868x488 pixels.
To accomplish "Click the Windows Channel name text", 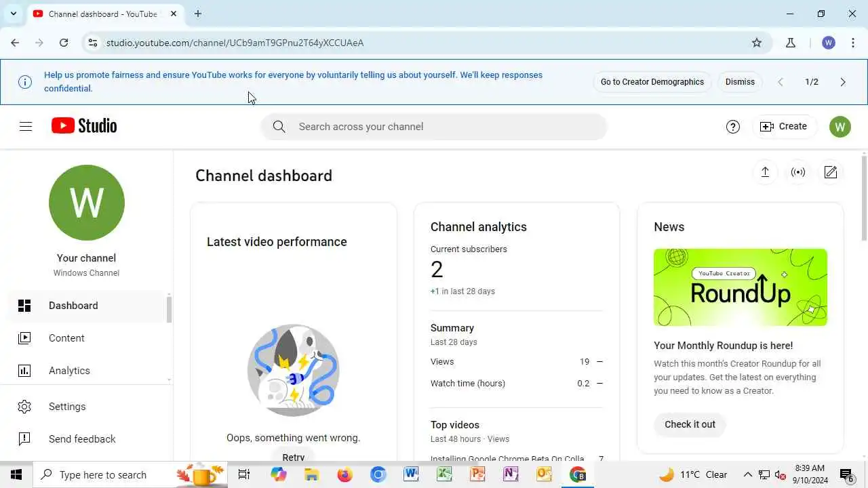I will pos(87,273).
